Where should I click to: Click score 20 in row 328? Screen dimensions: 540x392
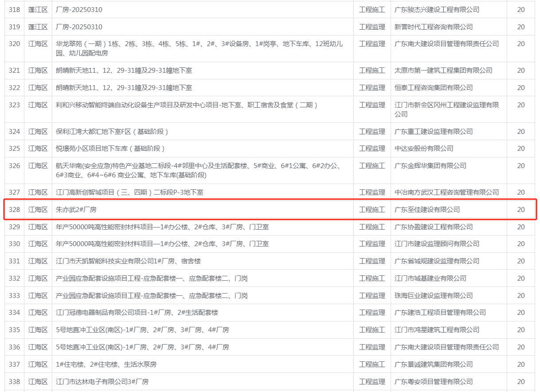coord(520,209)
